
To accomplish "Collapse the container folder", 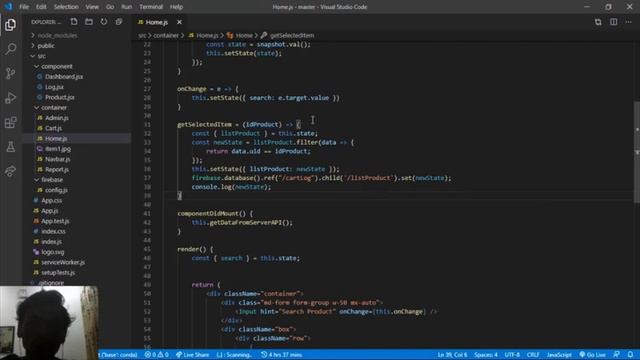I will click(54, 107).
